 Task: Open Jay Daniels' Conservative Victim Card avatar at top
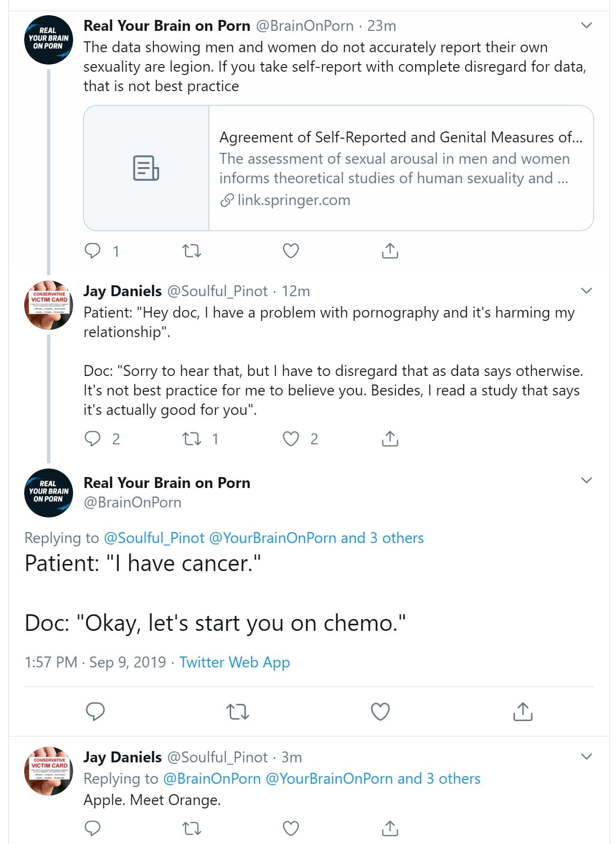tap(48, 305)
